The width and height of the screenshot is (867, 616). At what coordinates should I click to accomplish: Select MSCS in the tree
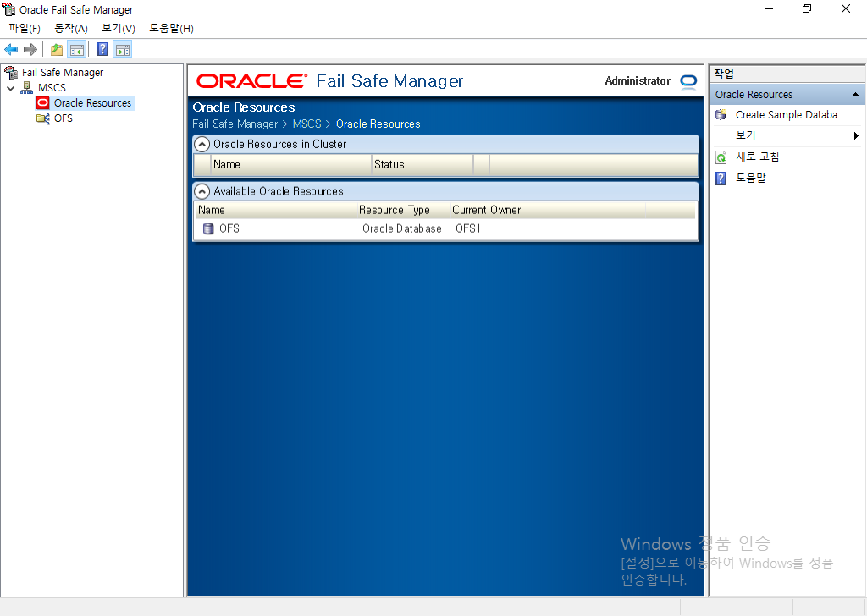(52, 88)
